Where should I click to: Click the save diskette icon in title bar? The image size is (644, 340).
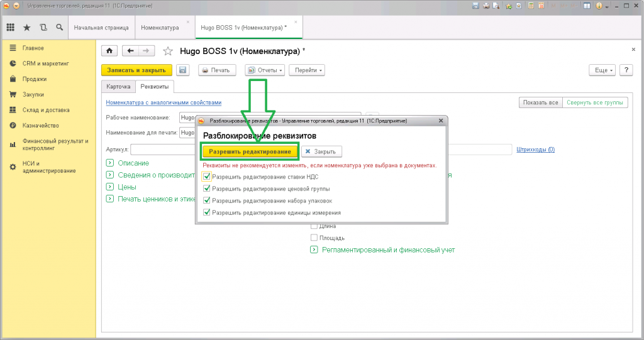click(x=475, y=6)
